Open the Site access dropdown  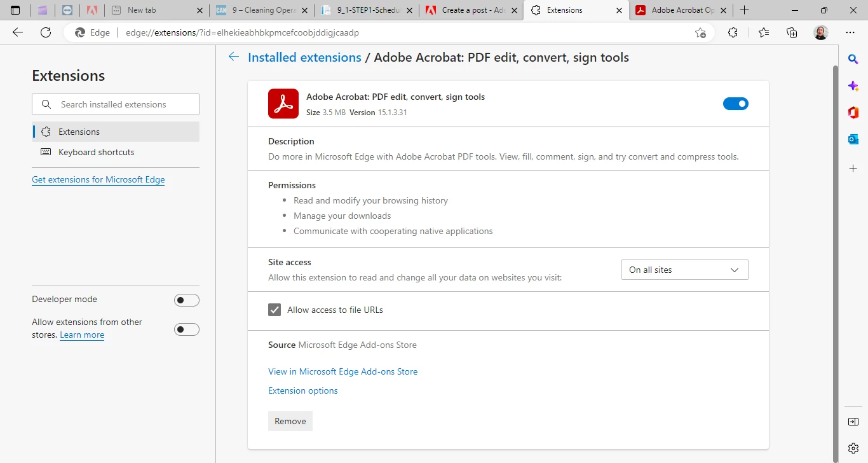coord(685,270)
